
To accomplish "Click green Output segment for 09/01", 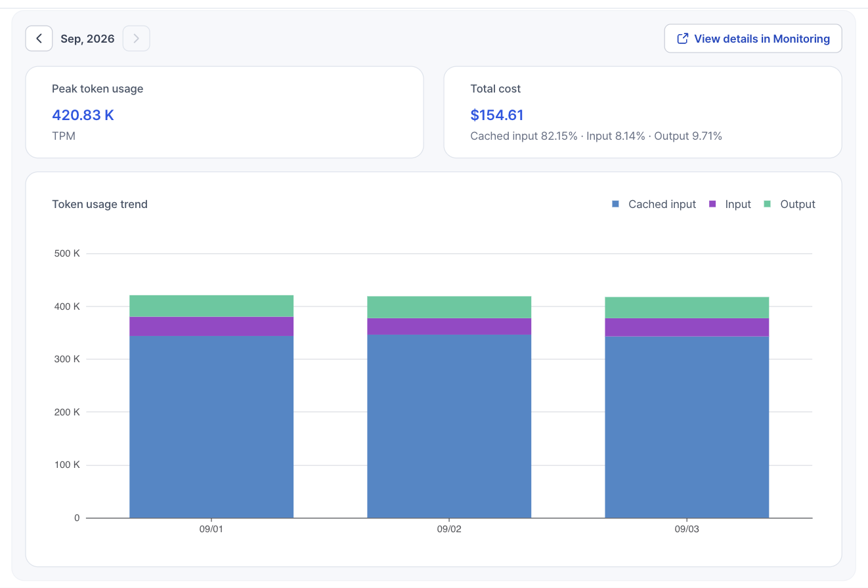I will click(x=211, y=306).
